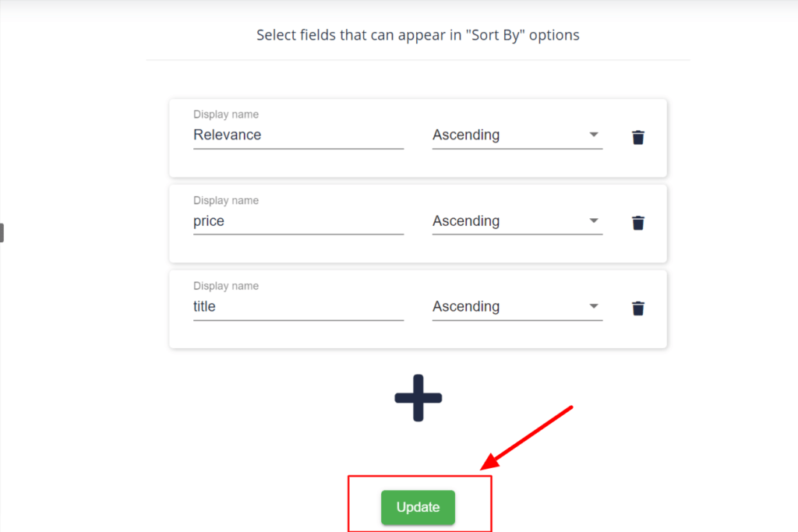Click the caret icon beside Relevance Ascending
The width and height of the screenshot is (798, 532).
tap(594, 134)
